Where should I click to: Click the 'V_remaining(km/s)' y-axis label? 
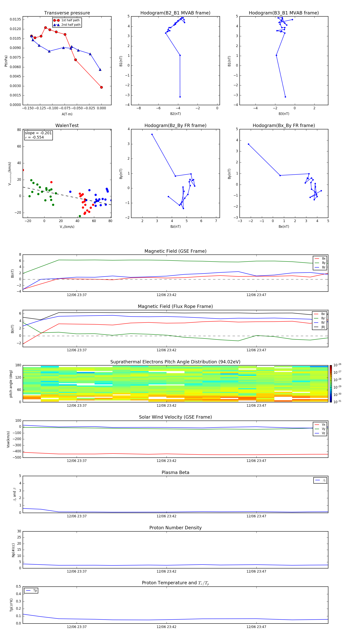coord(10,173)
